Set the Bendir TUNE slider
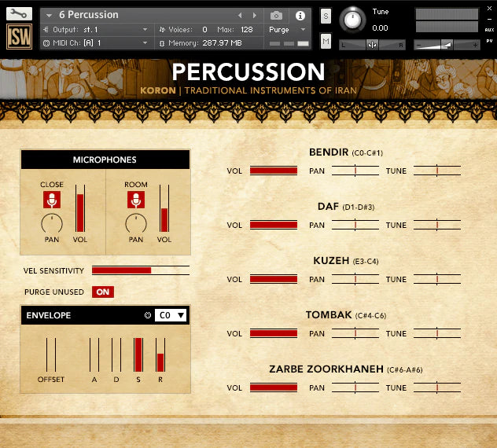The width and height of the screenshot is (497, 448). [437, 171]
